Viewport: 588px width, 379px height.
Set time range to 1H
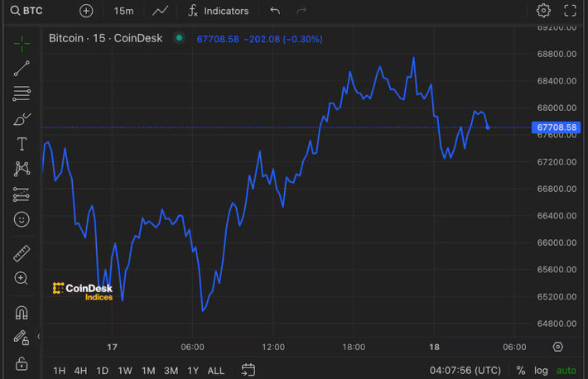pyautogui.click(x=60, y=371)
